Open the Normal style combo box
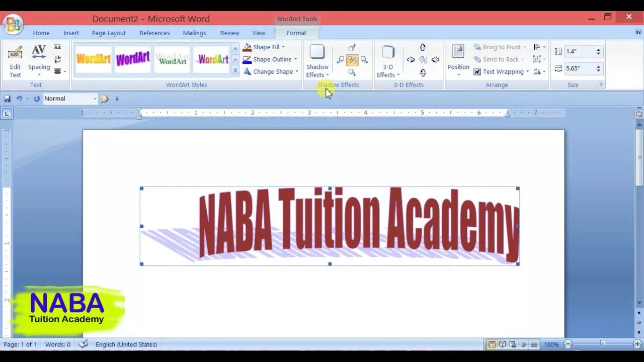 click(x=70, y=99)
